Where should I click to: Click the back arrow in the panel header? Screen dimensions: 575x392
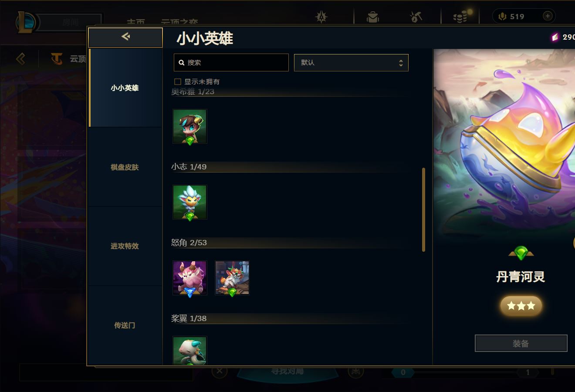[125, 37]
